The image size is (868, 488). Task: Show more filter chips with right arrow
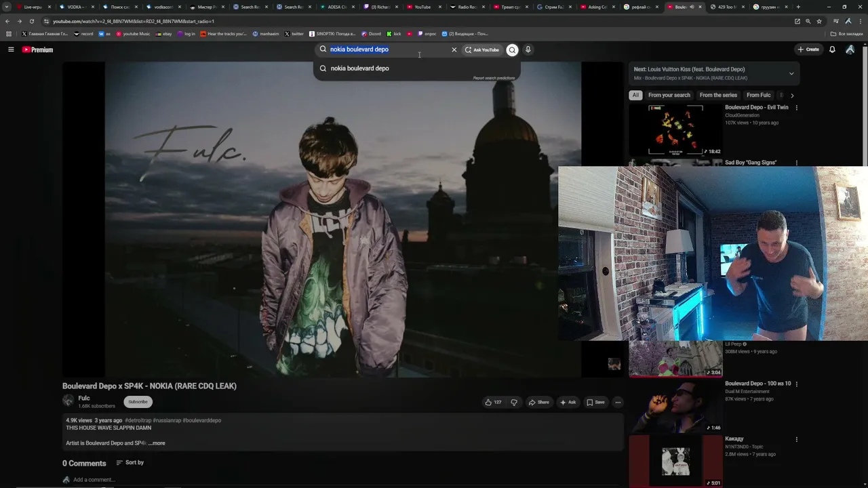(792, 96)
